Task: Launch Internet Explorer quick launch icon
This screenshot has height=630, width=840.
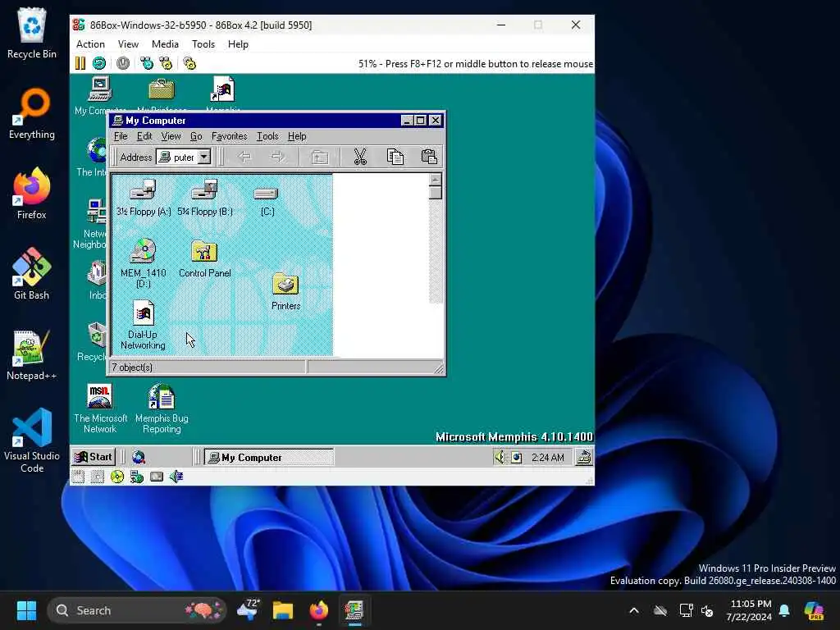Action: tap(138, 457)
